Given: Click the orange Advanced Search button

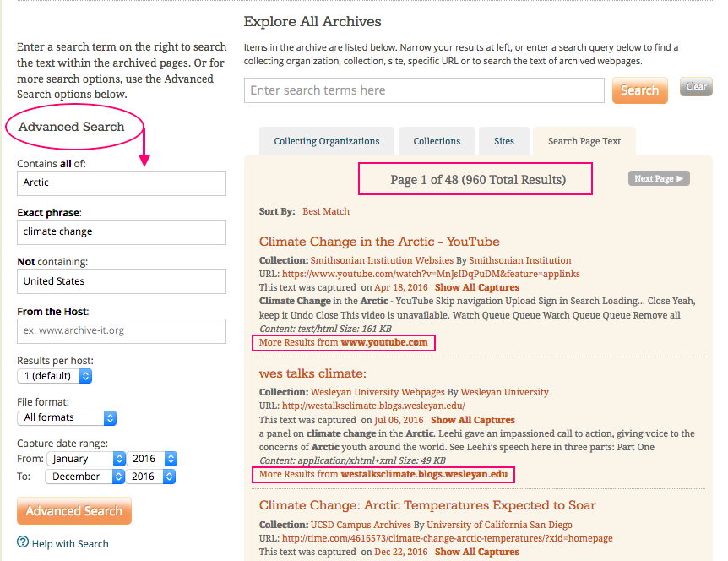Looking at the screenshot, I should (x=74, y=511).
